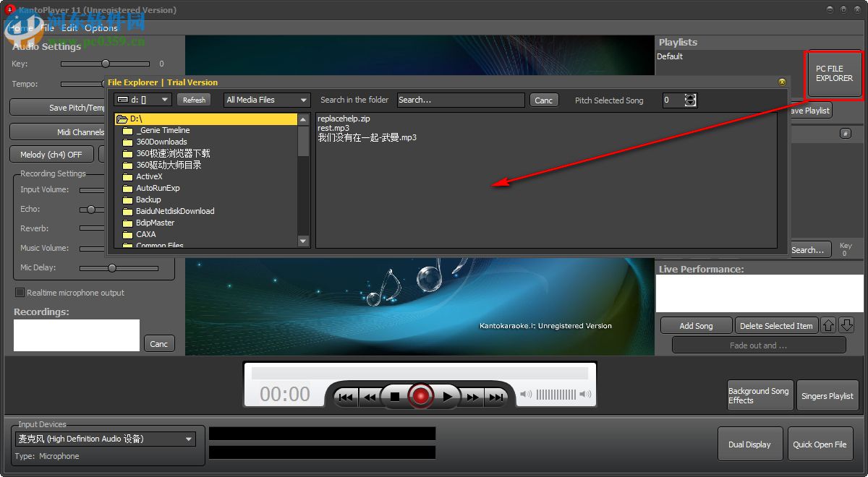This screenshot has height=477, width=868.
Task: Click the fast-forward playback icon
Action: 472,396
